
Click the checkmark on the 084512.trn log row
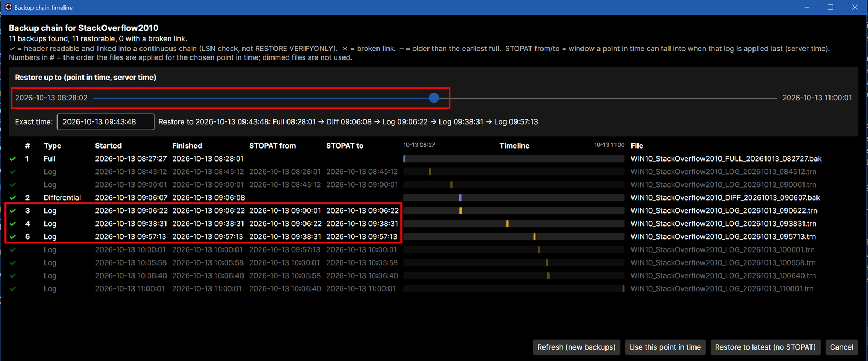click(12, 172)
